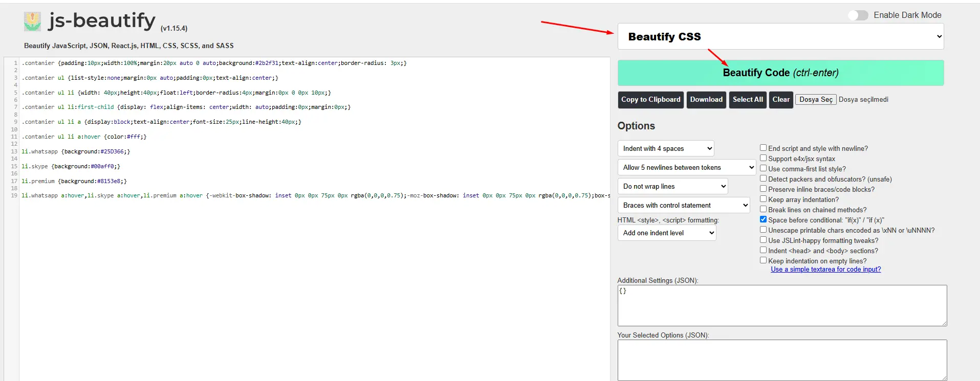
Task: Click the Options heading
Action: pos(636,126)
